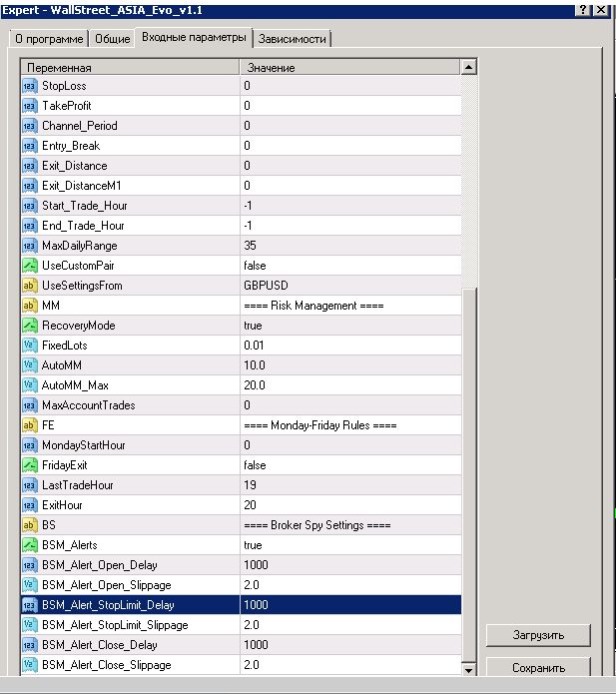Screen dimensions: 616x694
Task: Select the icon of the Channel_Period row
Action: pyautogui.click(x=30, y=126)
